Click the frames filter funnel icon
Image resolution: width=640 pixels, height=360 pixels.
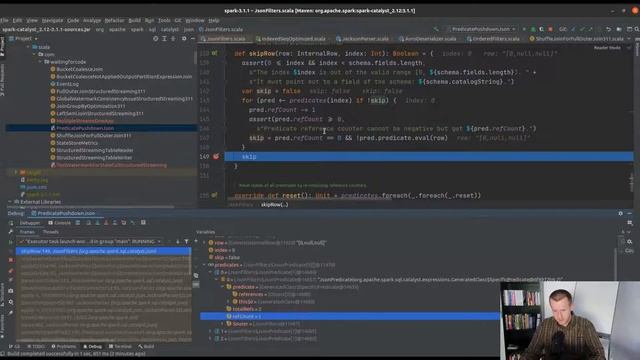(186, 242)
